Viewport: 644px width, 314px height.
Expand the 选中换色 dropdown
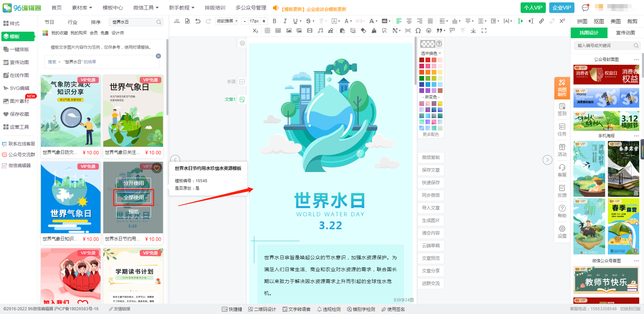(431, 53)
